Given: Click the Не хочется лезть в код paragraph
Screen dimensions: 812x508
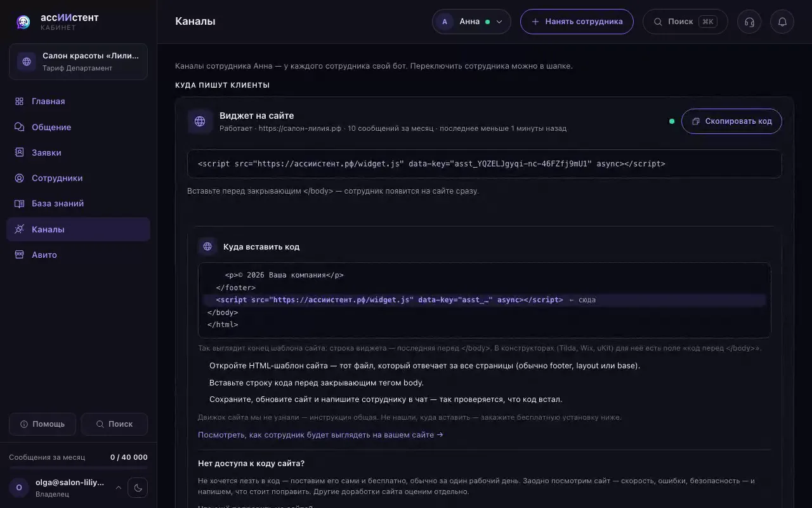Looking at the screenshot, I should 477,486.
